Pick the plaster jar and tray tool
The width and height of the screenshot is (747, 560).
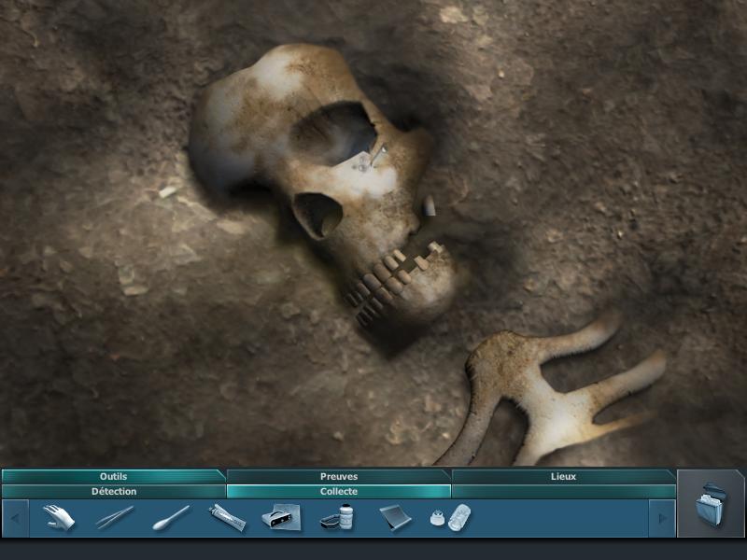tap(337, 518)
